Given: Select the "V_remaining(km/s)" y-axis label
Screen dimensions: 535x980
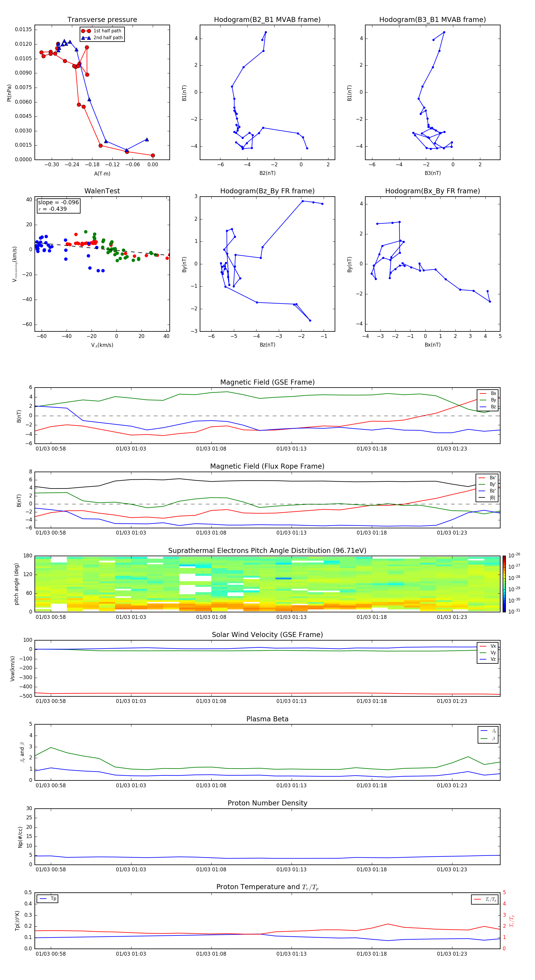Looking at the screenshot, I should (15, 264).
